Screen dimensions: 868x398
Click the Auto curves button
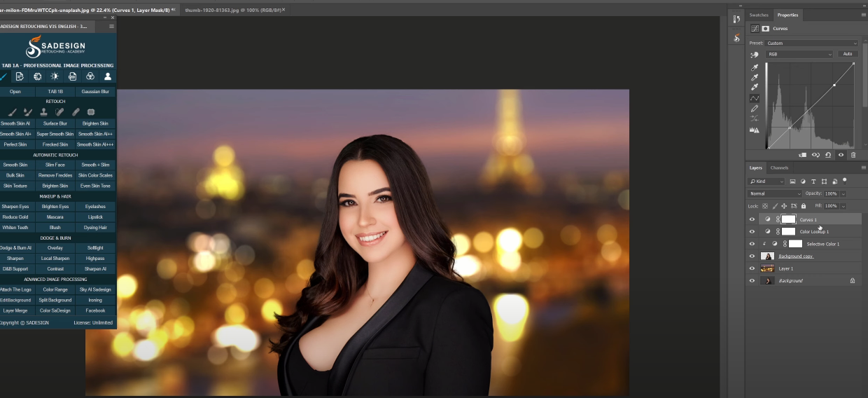pyautogui.click(x=848, y=54)
